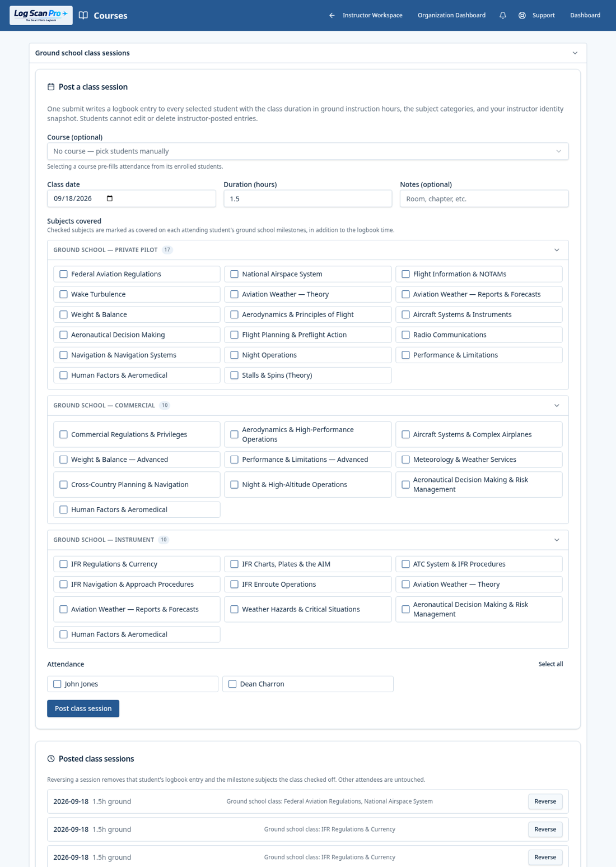Check National Airspace System
Image resolution: width=616 pixels, height=867 pixels.
234,274
